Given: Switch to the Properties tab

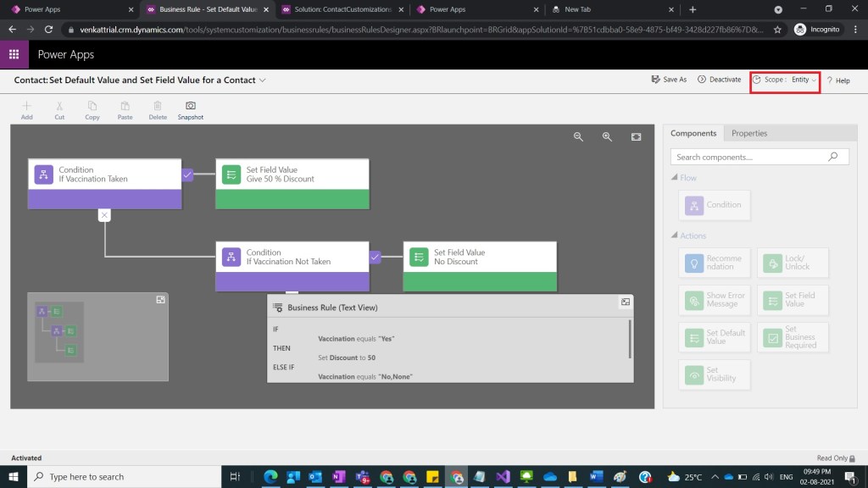Looking at the screenshot, I should 748,133.
